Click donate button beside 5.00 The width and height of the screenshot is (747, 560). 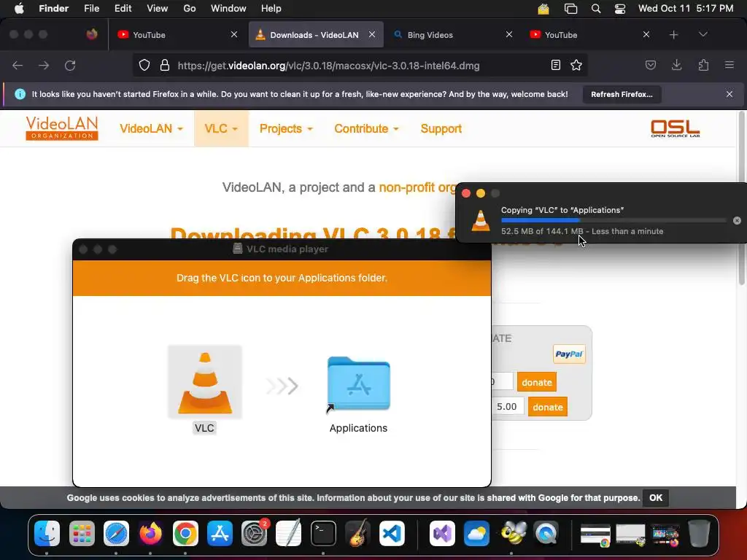(547, 407)
